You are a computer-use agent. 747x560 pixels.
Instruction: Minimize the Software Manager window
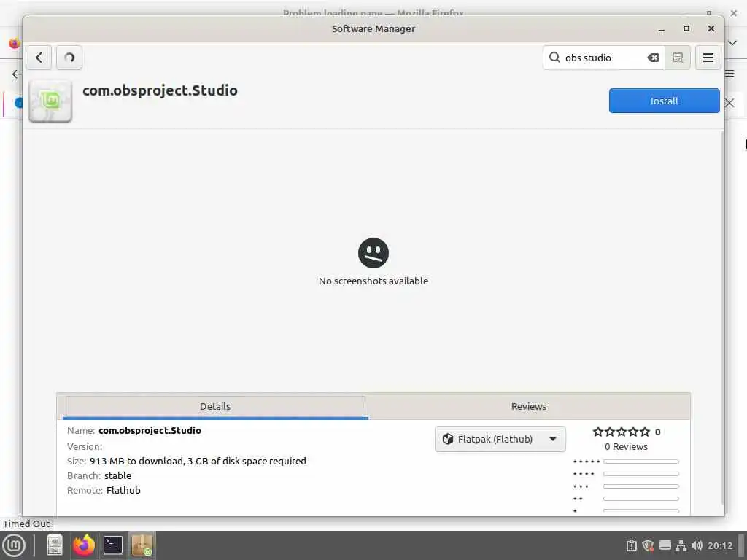tap(661, 29)
